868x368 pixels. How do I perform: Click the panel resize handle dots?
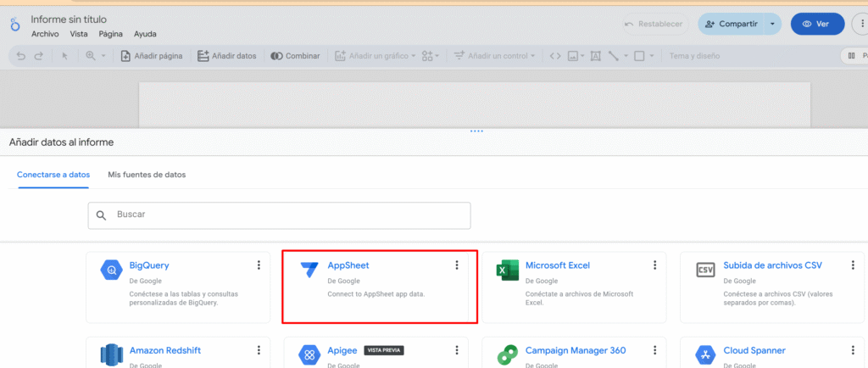(476, 131)
